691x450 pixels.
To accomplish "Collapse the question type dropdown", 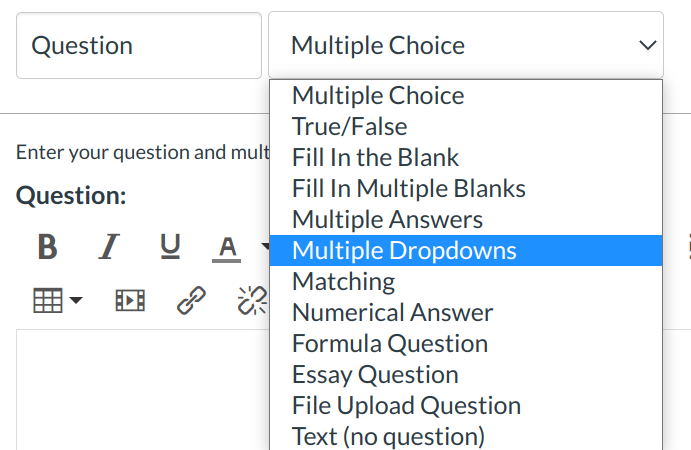I will pos(465,45).
